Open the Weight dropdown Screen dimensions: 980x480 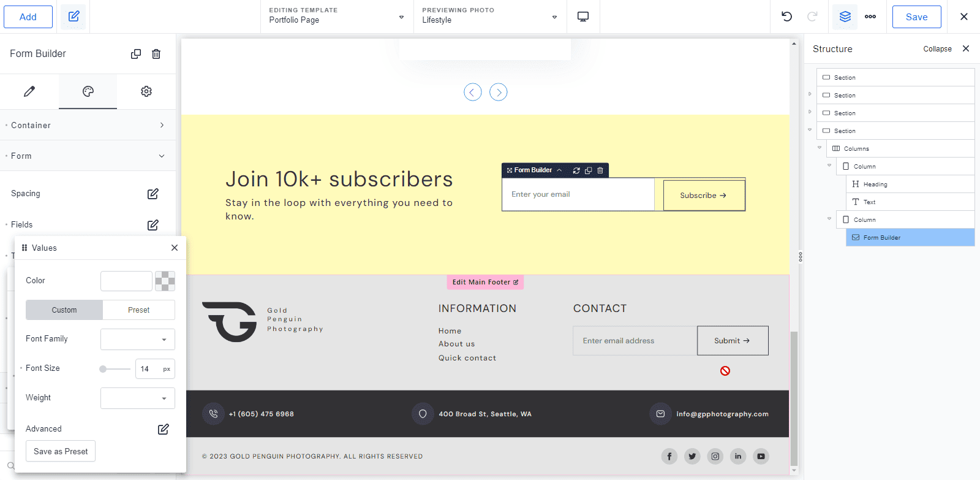pos(138,398)
